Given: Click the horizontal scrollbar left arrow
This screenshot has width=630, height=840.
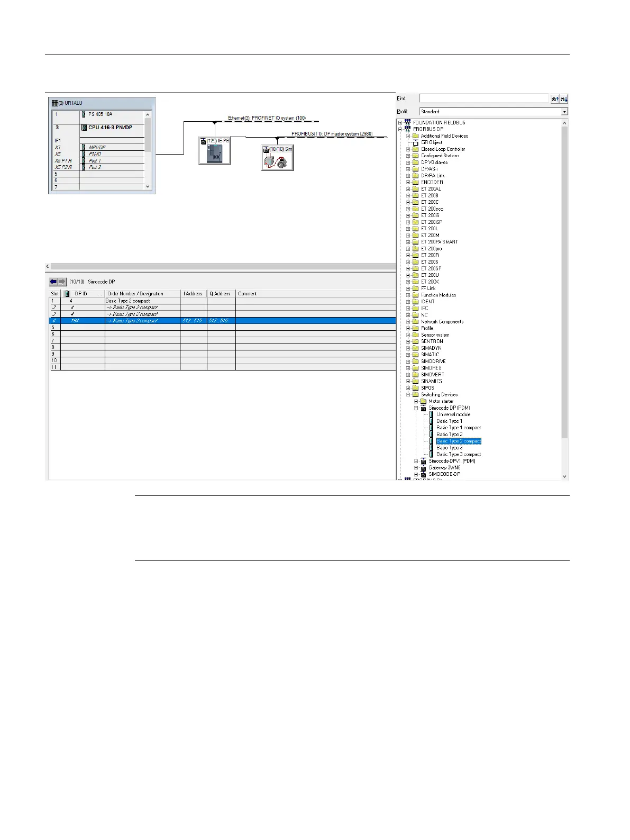Looking at the screenshot, I should 48,266.
